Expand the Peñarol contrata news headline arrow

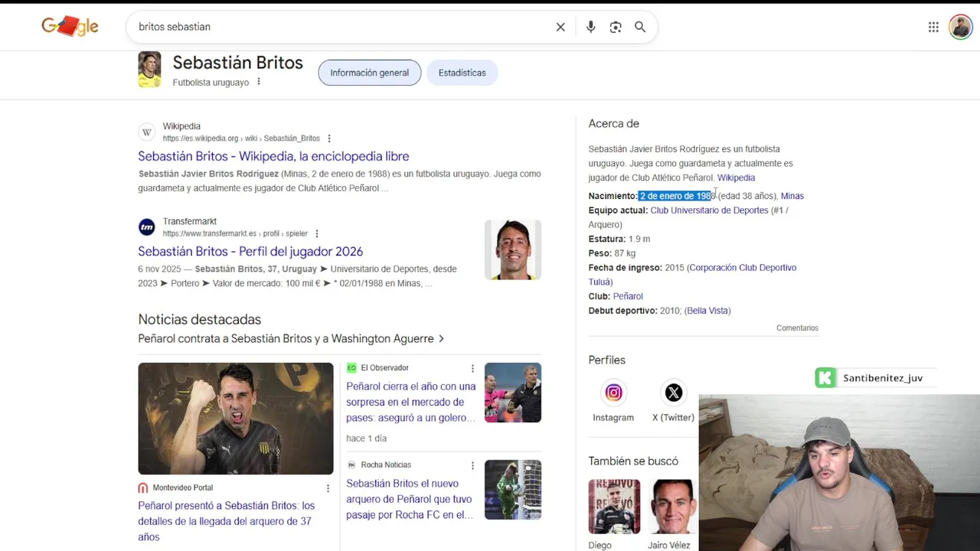(x=441, y=338)
